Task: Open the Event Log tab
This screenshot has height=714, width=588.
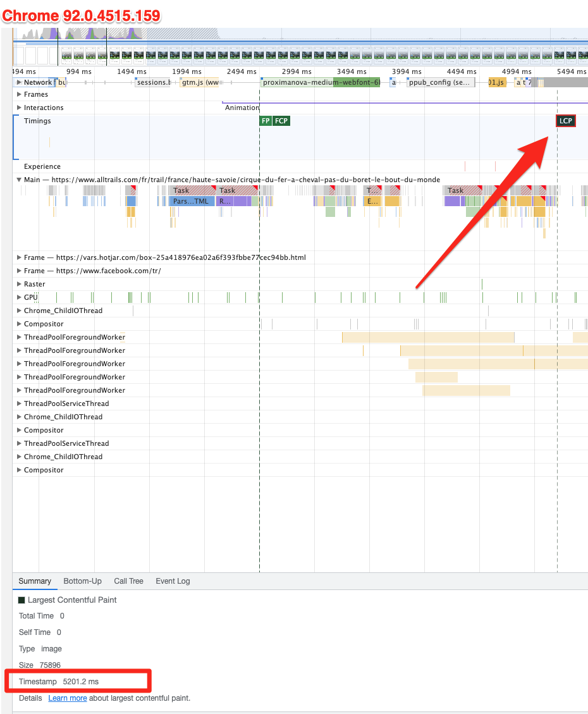Action: pos(173,581)
